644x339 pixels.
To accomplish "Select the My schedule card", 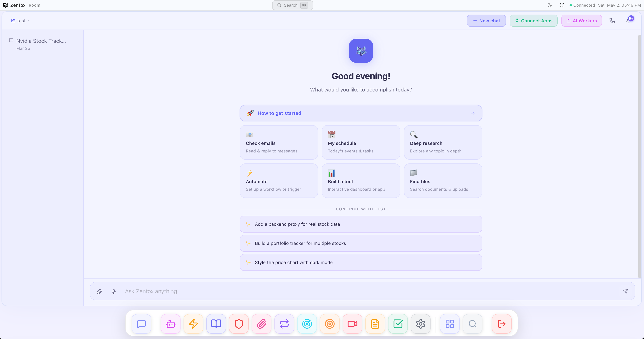I will click(x=361, y=142).
